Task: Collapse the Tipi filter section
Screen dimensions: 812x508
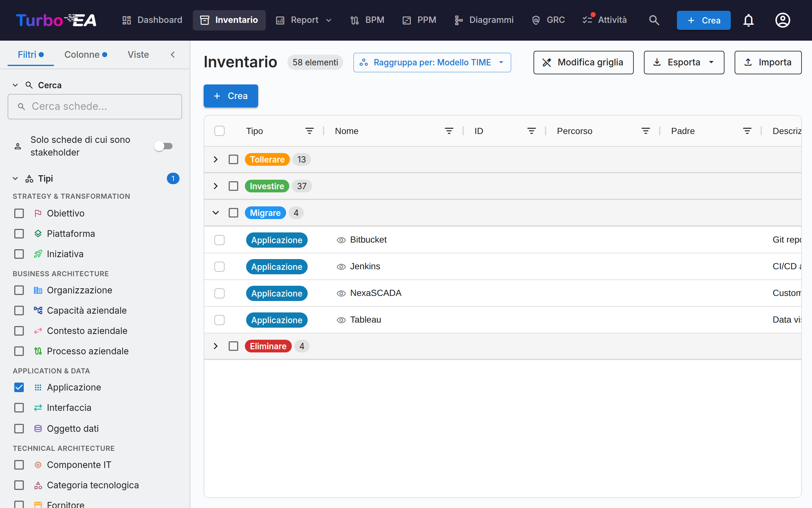Action: pos(16,179)
